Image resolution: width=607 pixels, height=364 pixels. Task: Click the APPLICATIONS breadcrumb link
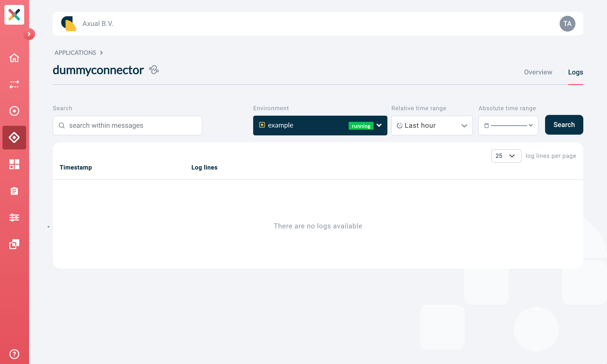[x=75, y=53]
